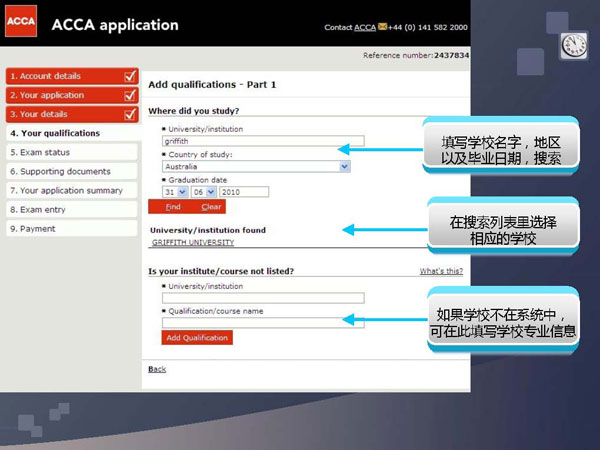Screen dimensions: 600x450
Task: Click the Back link
Action: pyautogui.click(x=157, y=369)
